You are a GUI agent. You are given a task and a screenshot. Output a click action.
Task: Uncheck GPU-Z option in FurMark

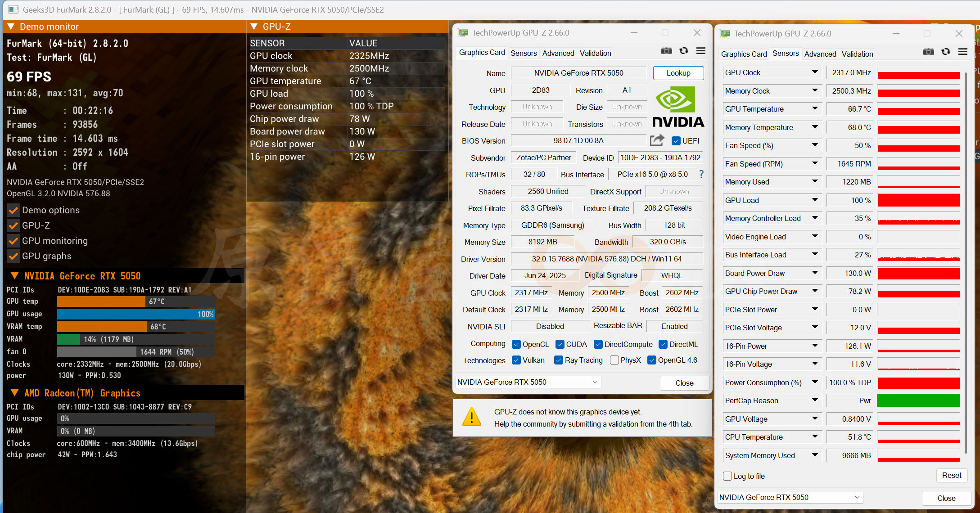(14, 225)
